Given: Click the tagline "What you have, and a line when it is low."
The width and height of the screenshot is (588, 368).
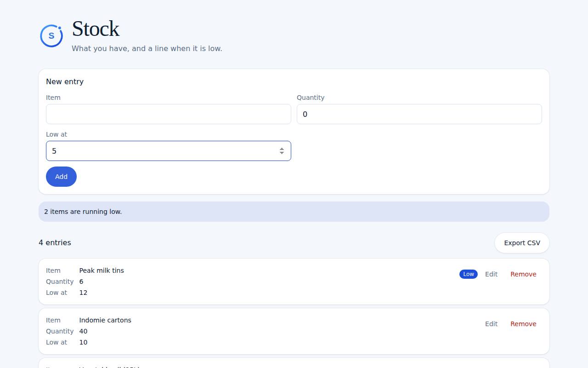Looking at the screenshot, I should [x=147, y=48].
